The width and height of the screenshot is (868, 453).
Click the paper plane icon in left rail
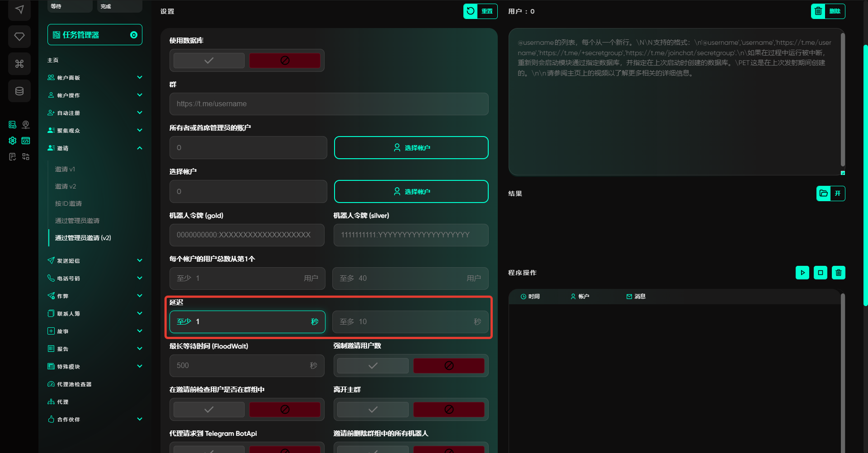[19, 9]
